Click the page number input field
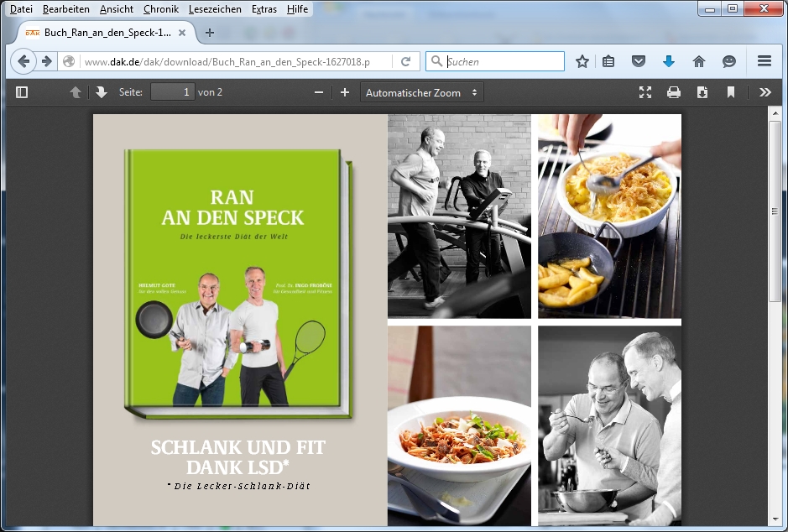The image size is (788, 532). point(173,92)
